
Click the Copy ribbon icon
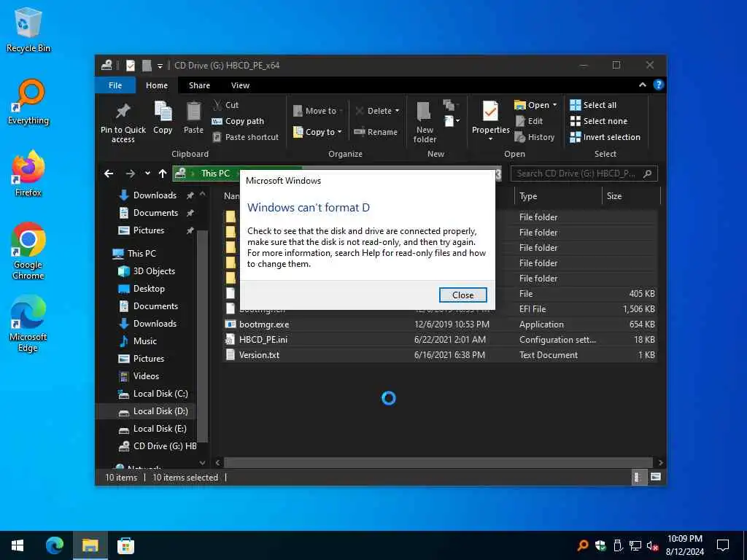pos(163,118)
